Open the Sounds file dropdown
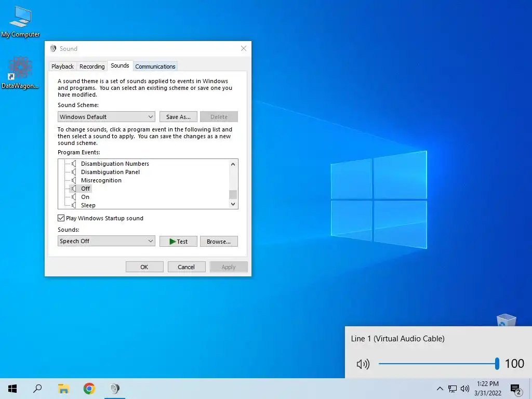This screenshot has width=532, height=399. coord(106,241)
